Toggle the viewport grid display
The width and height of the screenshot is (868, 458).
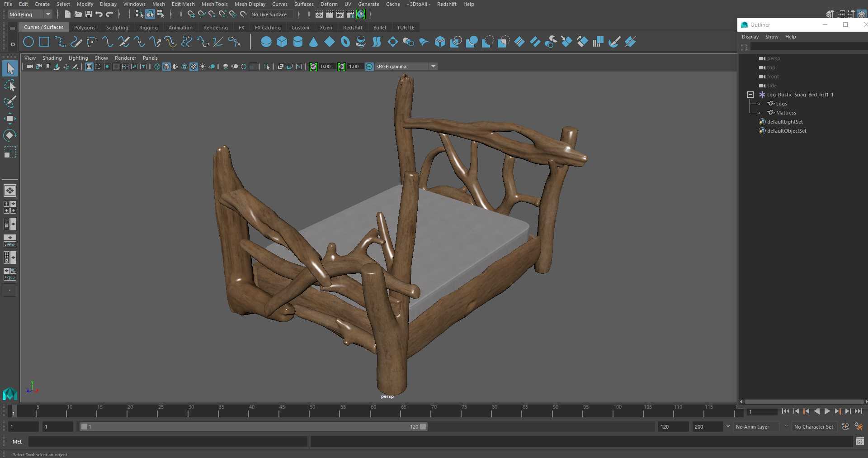pos(89,67)
